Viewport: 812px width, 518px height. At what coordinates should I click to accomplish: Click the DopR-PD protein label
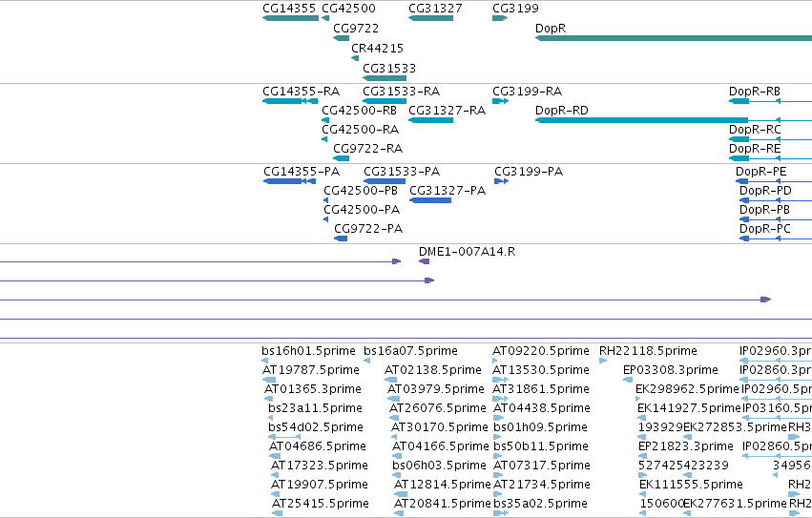pos(765,191)
